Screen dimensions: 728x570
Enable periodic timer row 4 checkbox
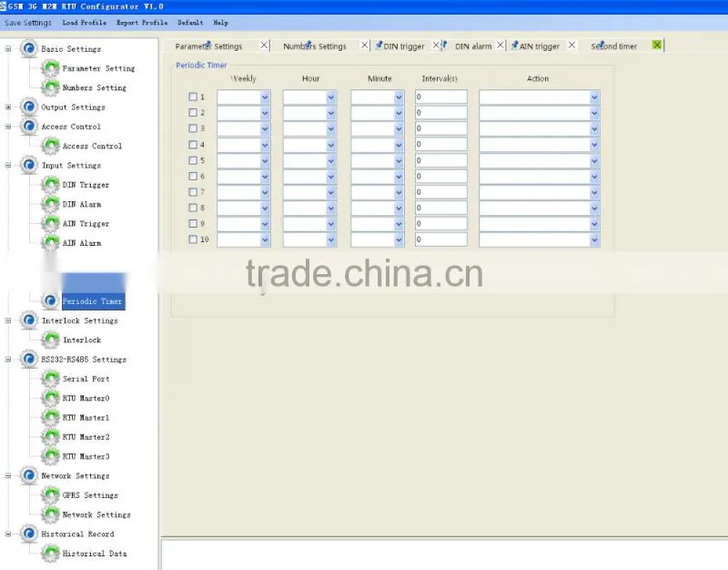[193, 145]
